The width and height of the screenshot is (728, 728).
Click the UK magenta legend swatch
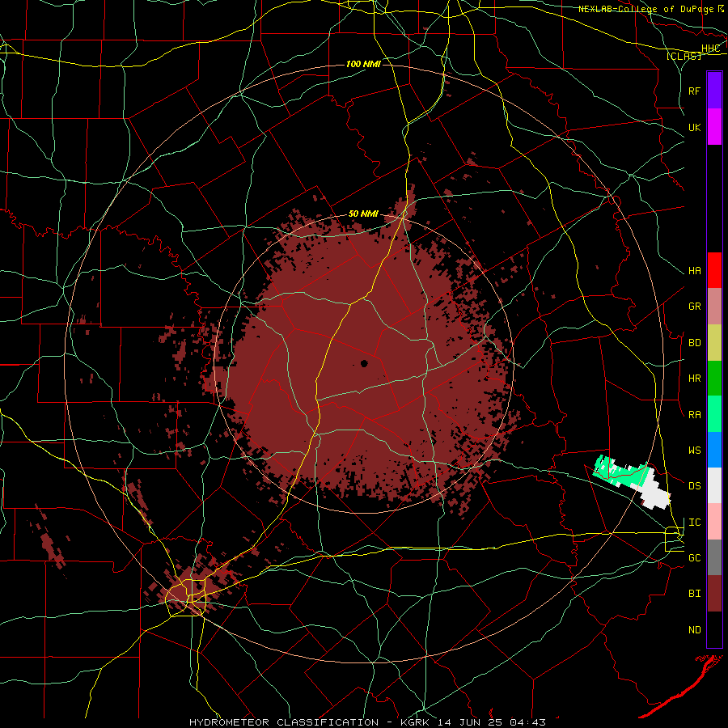pyautogui.click(x=714, y=127)
